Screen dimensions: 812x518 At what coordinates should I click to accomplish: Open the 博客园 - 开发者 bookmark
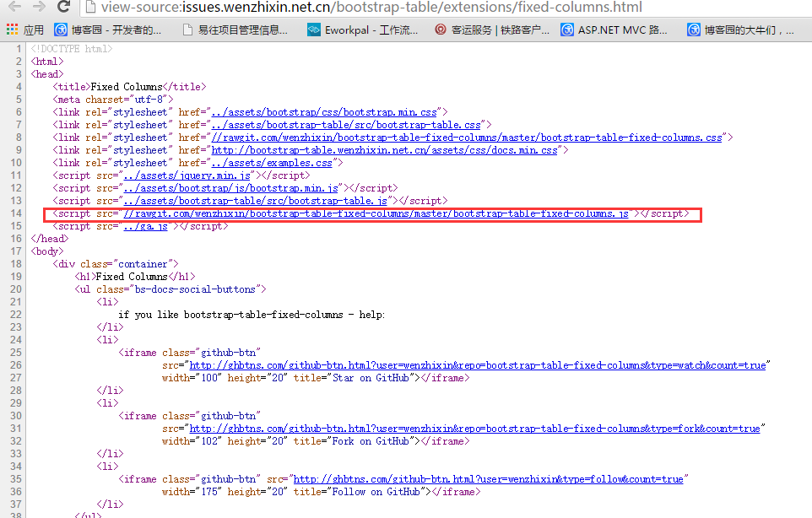(x=107, y=30)
